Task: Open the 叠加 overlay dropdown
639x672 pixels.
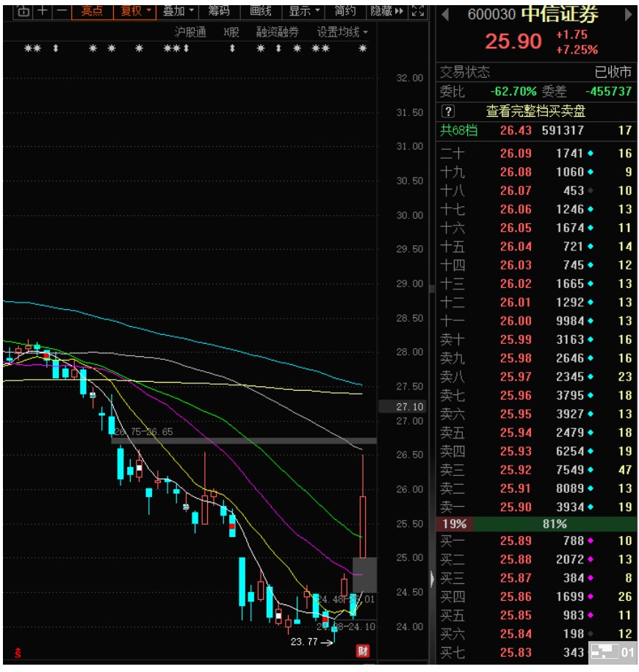Action: (x=178, y=11)
